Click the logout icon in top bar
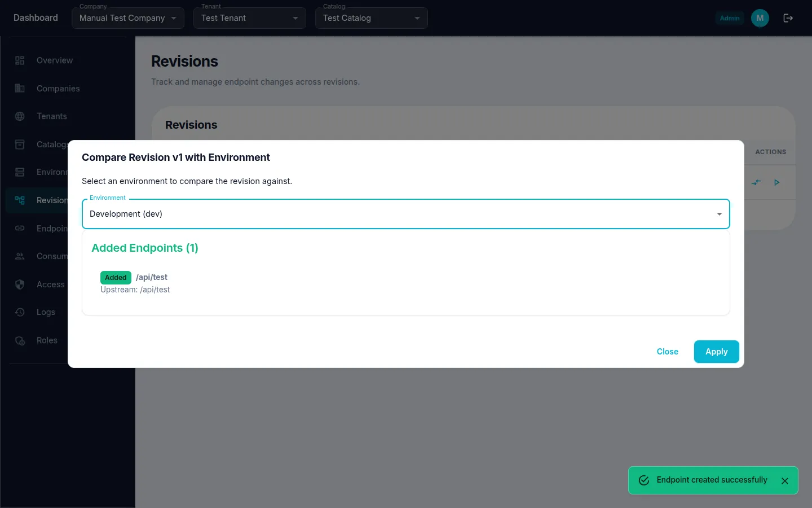The image size is (812, 508). 788,18
